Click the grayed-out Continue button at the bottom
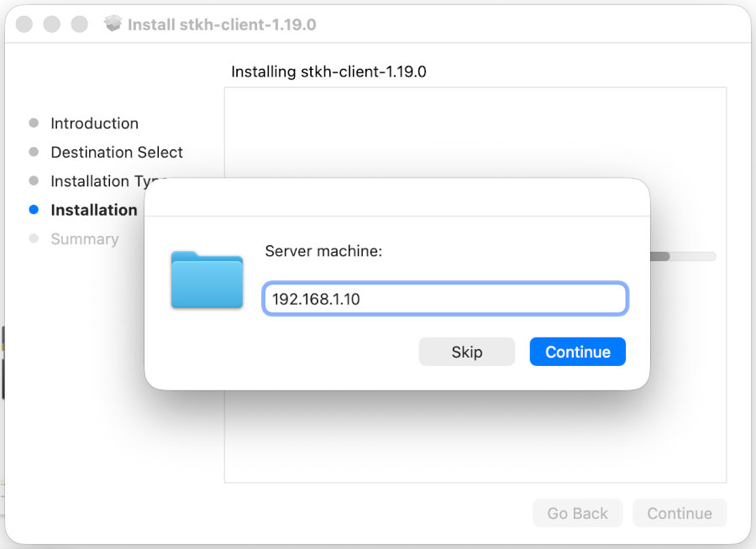The width and height of the screenshot is (756, 549). [x=680, y=513]
